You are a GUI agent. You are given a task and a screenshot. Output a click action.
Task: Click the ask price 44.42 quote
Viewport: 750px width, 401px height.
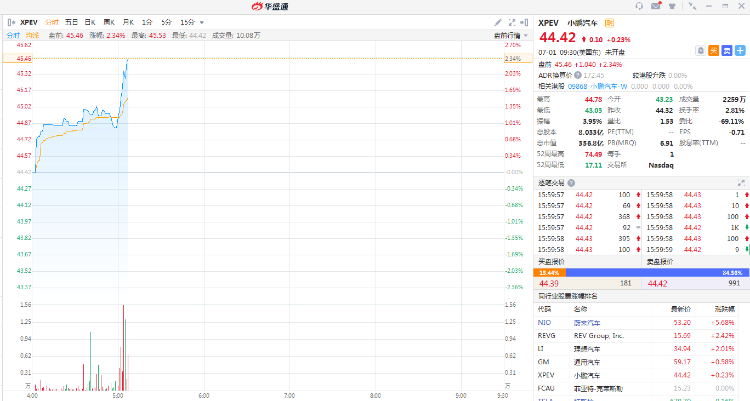click(x=658, y=283)
